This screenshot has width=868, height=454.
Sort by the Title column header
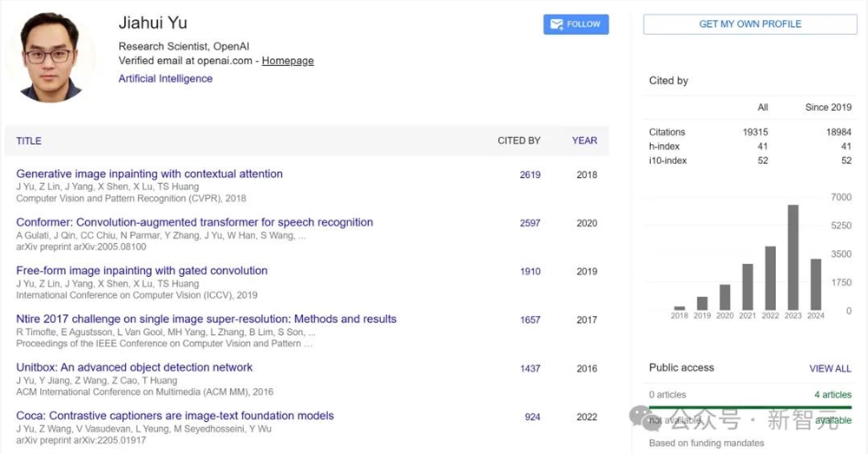pyautogui.click(x=29, y=141)
